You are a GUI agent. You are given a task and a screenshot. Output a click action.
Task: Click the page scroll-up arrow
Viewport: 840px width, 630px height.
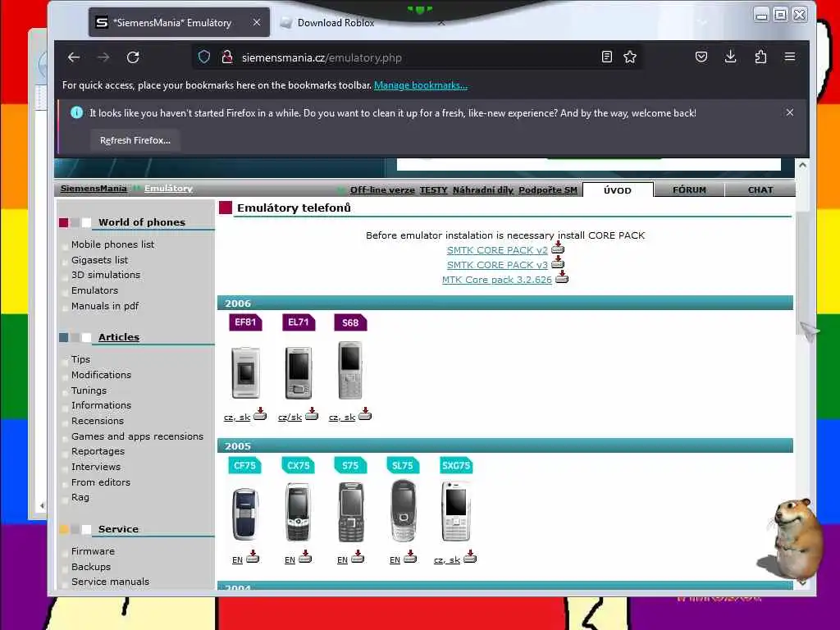(x=802, y=165)
